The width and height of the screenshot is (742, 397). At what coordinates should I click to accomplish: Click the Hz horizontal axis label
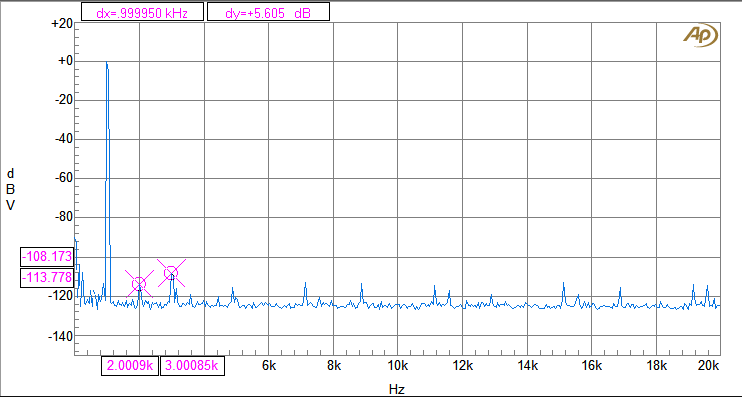click(x=397, y=389)
